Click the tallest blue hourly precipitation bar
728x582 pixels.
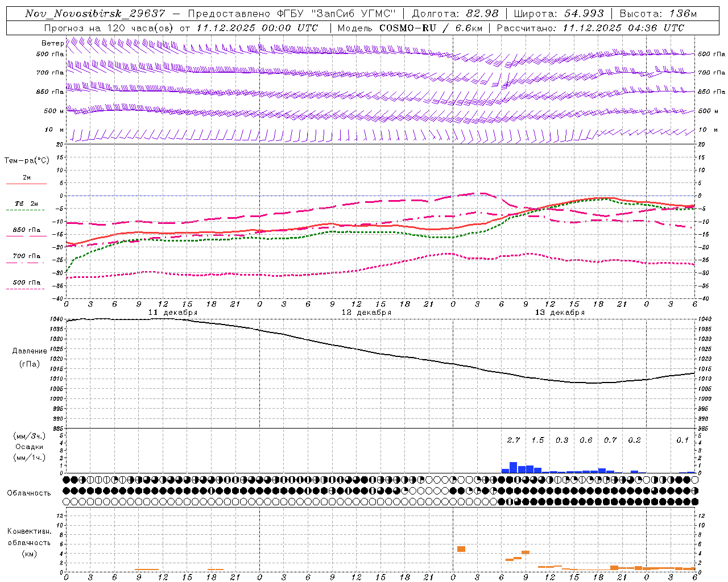[x=513, y=467]
